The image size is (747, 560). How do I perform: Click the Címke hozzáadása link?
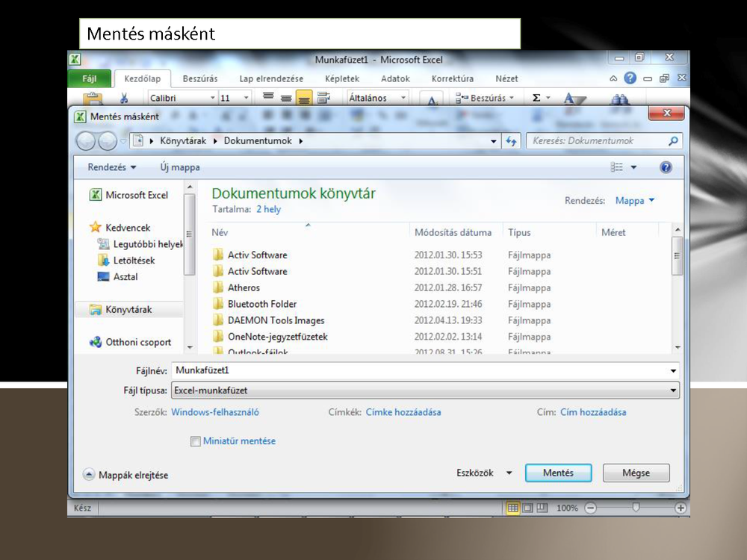403,412
